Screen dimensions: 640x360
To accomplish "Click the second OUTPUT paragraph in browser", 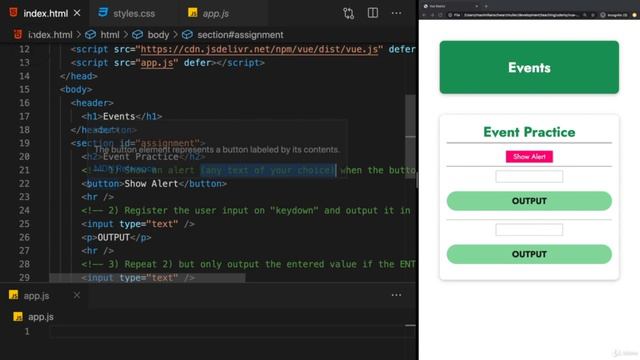I will click(x=529, y=254).
